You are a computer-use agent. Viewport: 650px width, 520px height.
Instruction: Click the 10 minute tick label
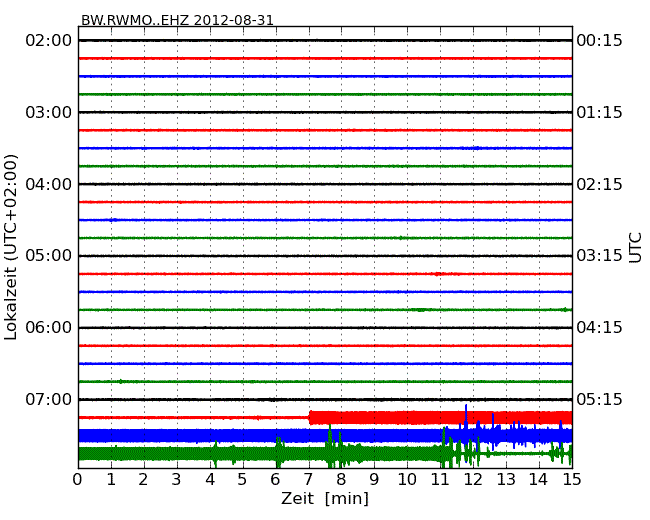pos(407,480)
